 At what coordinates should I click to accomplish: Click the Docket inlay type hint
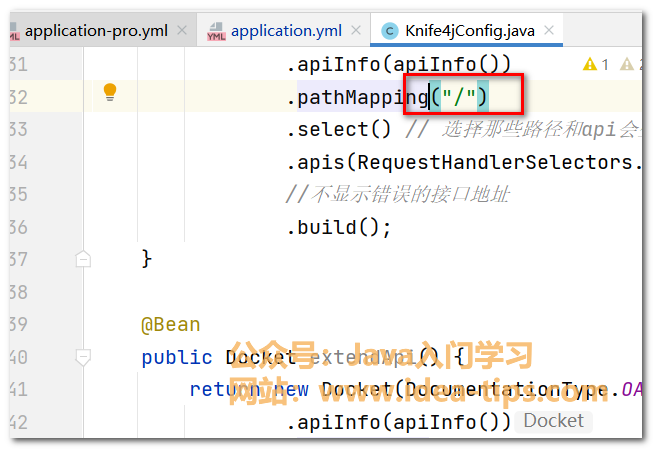(553, 421)
